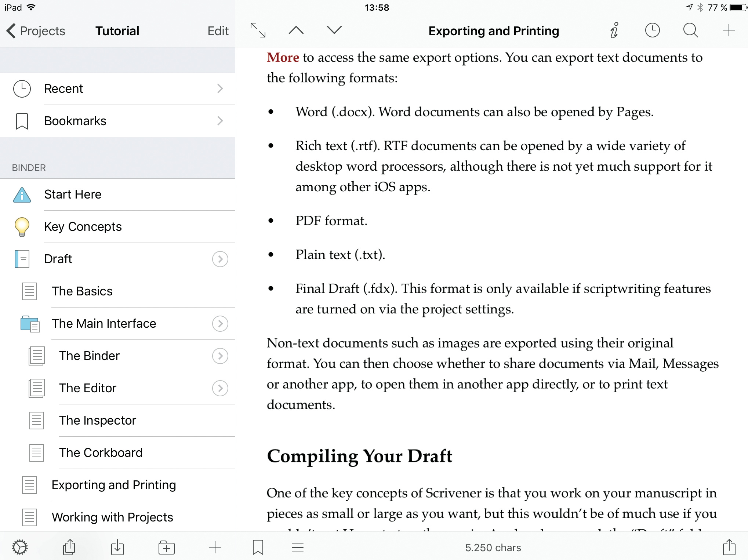Expand the Draft folder disclosure arrow
Screen dimensions: 748x560
tap(220, 259)
